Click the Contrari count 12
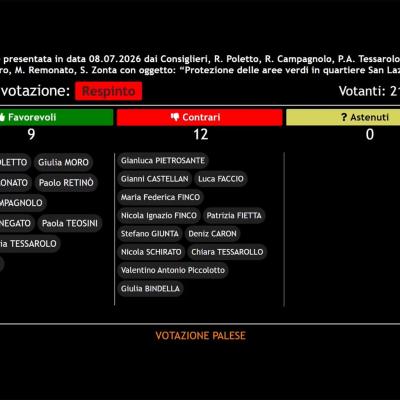The image size is (400, 400). coord(201,134)
